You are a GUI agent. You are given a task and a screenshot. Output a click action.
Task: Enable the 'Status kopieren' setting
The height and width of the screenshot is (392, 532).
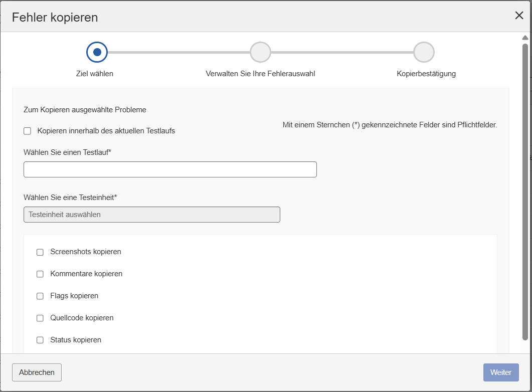(x=40, y=339)
